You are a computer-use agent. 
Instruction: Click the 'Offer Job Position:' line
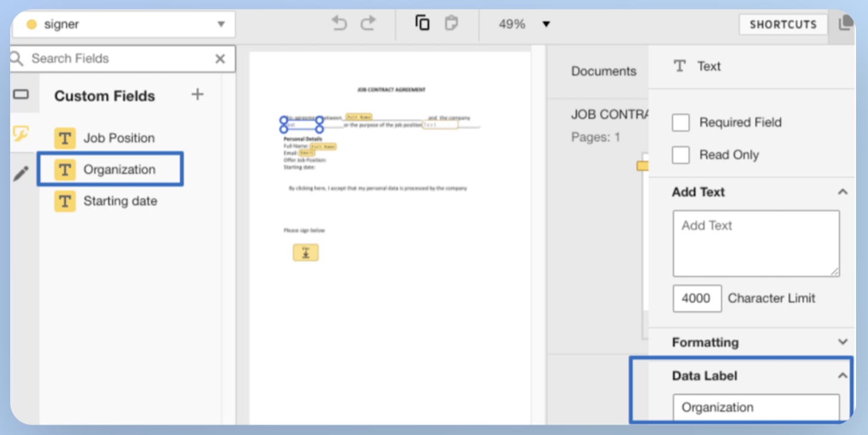point(305,160)
